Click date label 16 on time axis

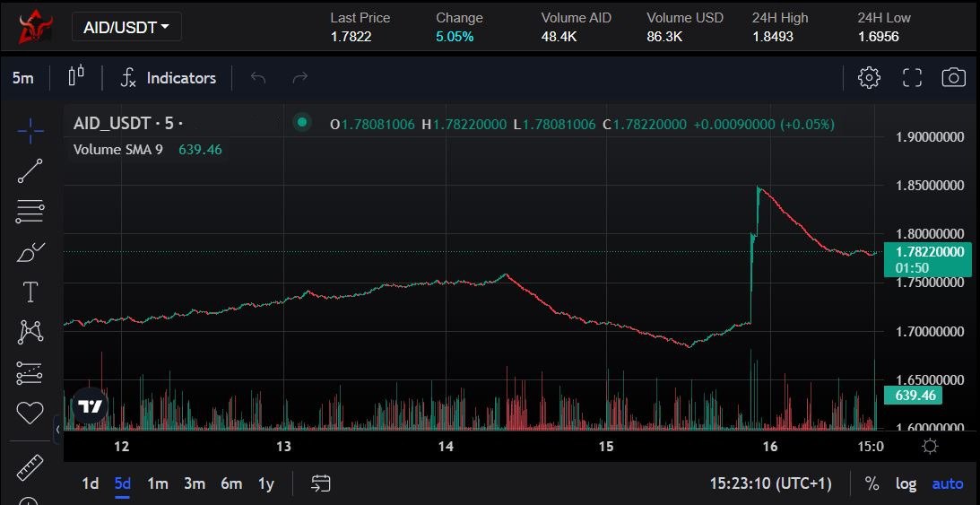[770, 447]
